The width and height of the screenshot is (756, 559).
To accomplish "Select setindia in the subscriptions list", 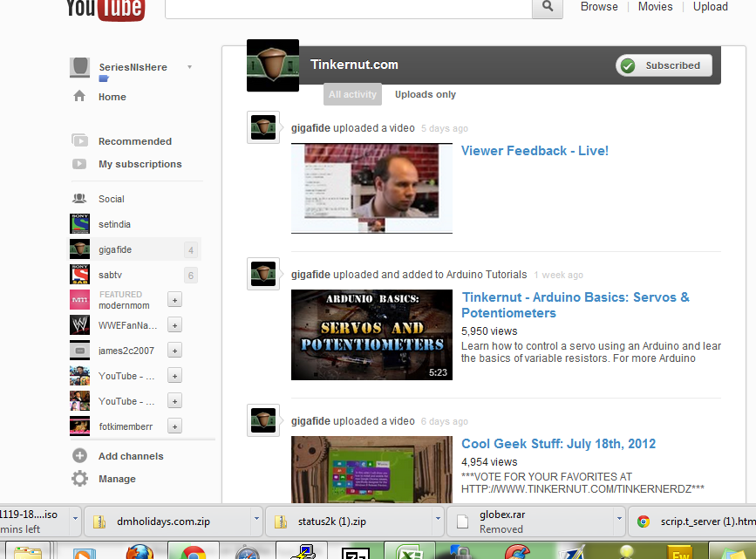I will 114,224.
